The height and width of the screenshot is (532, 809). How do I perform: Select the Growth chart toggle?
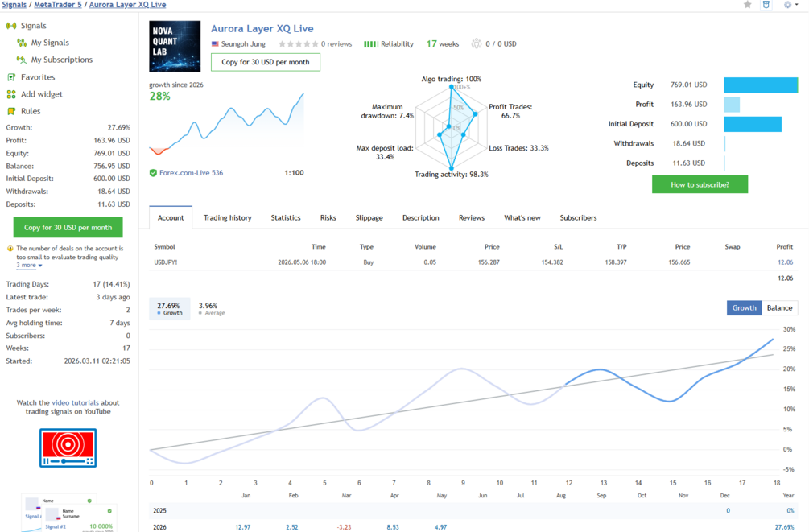coord(744,308)
